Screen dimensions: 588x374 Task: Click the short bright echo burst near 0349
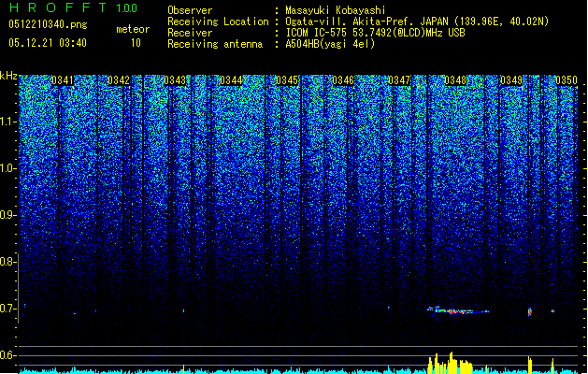(530, 311)
